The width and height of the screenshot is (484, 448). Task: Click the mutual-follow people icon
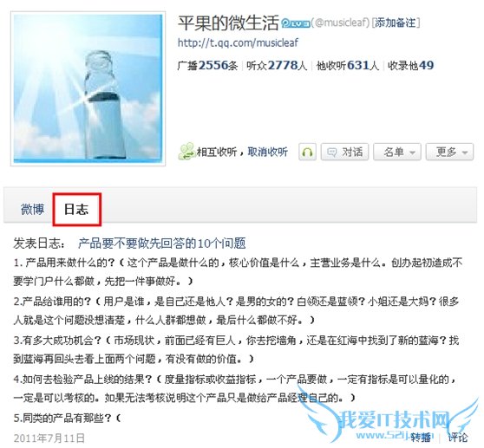(186, 151)
